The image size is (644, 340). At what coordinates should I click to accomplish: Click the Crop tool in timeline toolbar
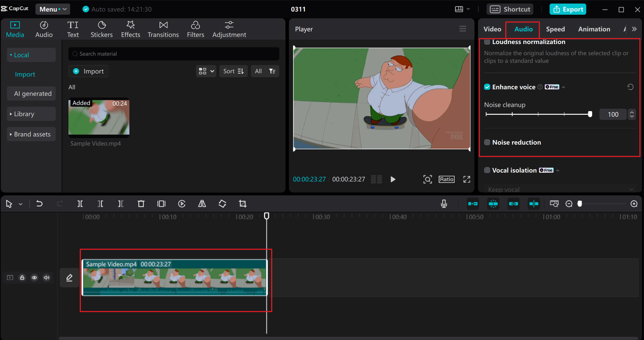[243, 204]
